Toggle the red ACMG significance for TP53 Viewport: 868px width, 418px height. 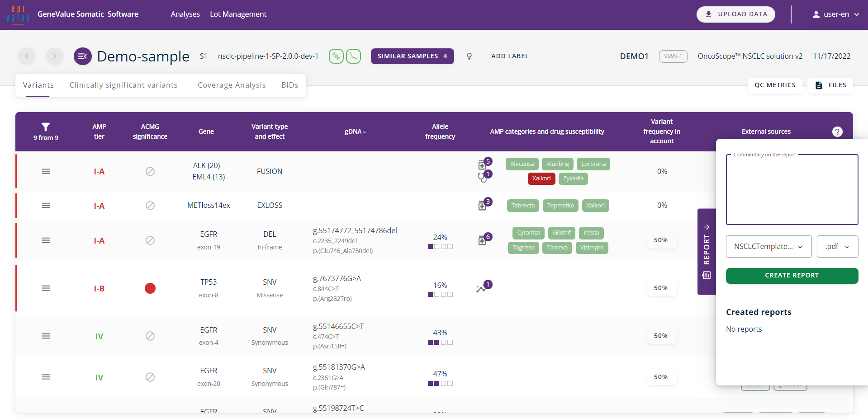pos(150,288)
